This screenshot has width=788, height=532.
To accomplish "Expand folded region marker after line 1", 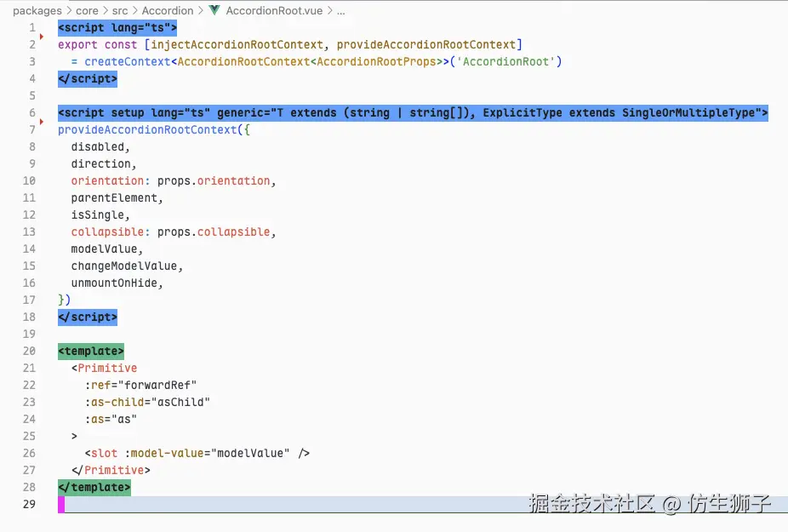I will (42, 37).
